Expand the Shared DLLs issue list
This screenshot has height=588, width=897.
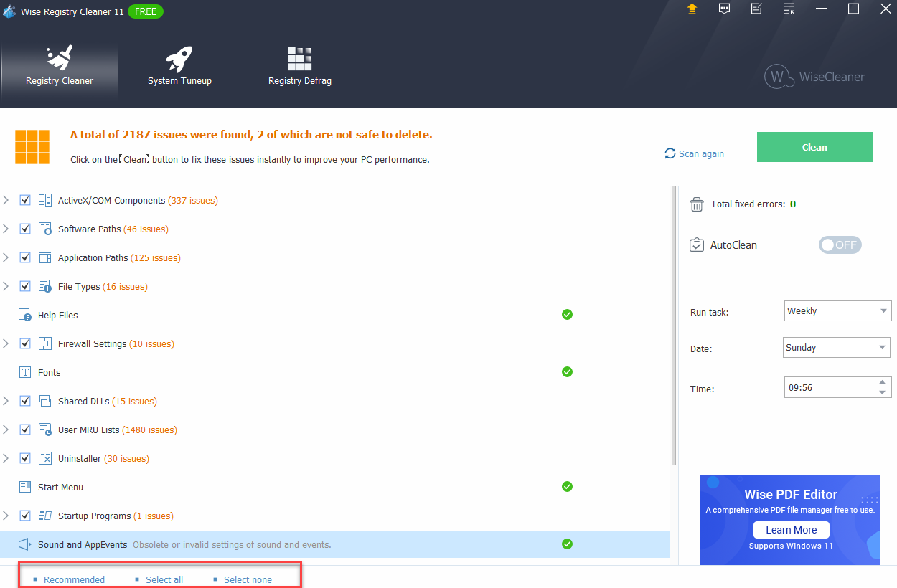coord(6,401)
